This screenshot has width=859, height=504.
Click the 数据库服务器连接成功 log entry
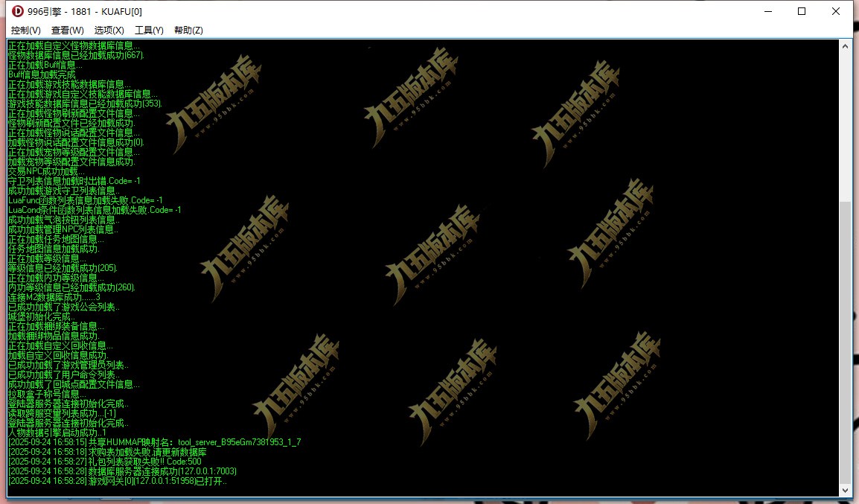click(x=122, y=471)
